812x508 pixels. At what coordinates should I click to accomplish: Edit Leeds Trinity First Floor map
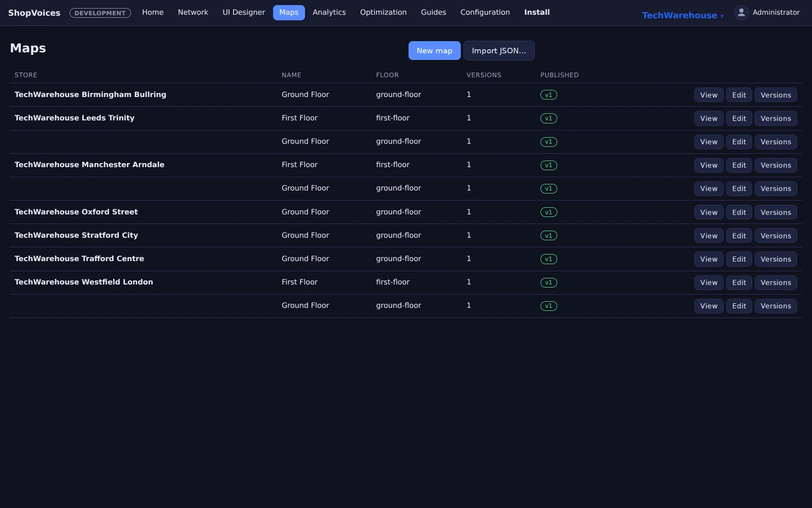pos(739,118)
